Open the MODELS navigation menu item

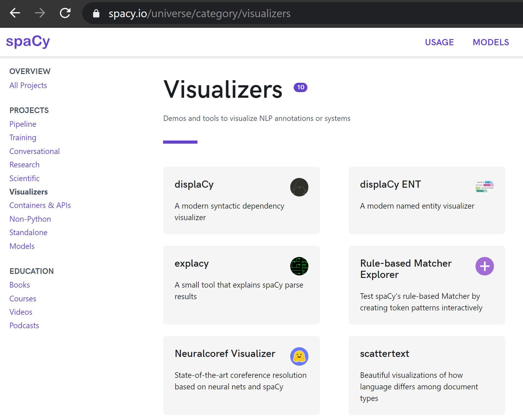(x=491, y=42)
